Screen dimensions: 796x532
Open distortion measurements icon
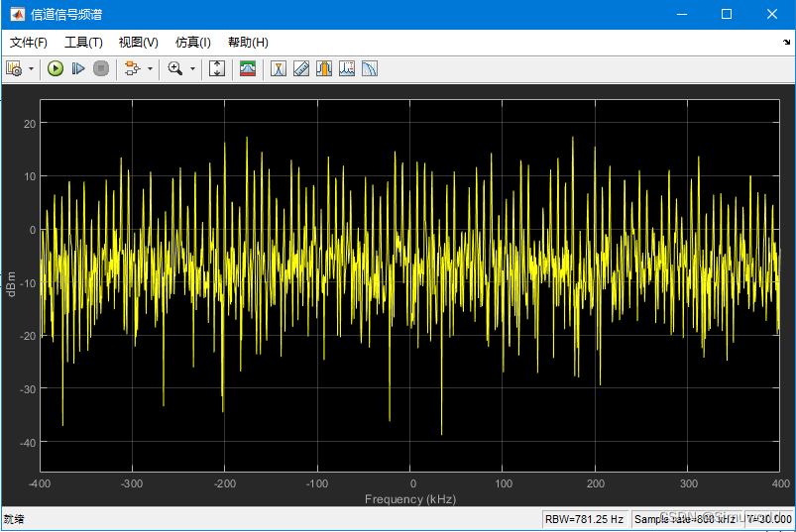pyautogui.click(x=347, y=68)
